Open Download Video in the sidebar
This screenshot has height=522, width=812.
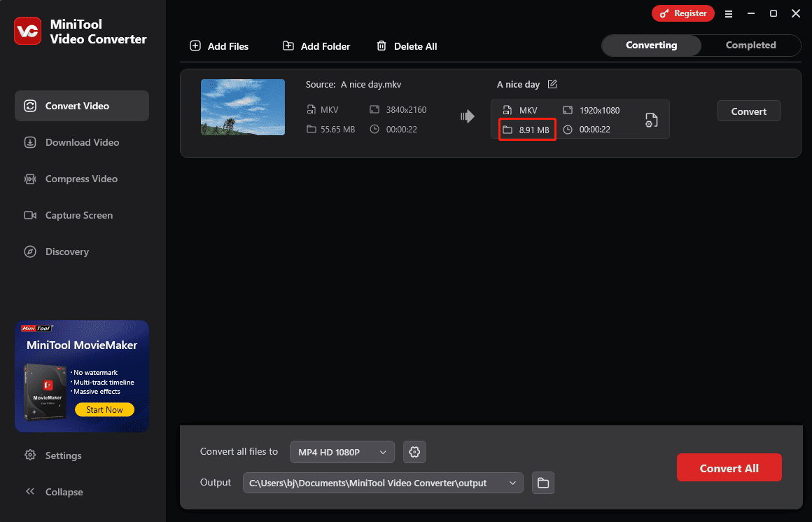[x=82, y=142]
